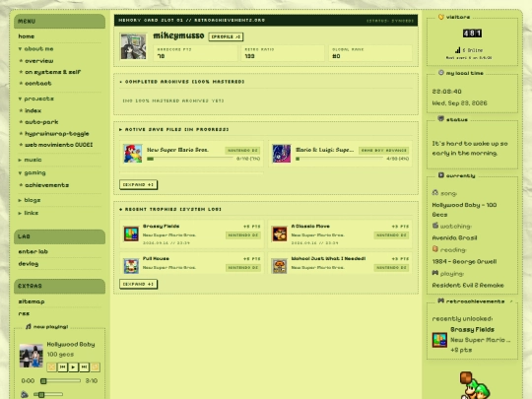532x399 pixels.
Task: Click the Mario & Luigi progress bar
Action: pos(339,159)
